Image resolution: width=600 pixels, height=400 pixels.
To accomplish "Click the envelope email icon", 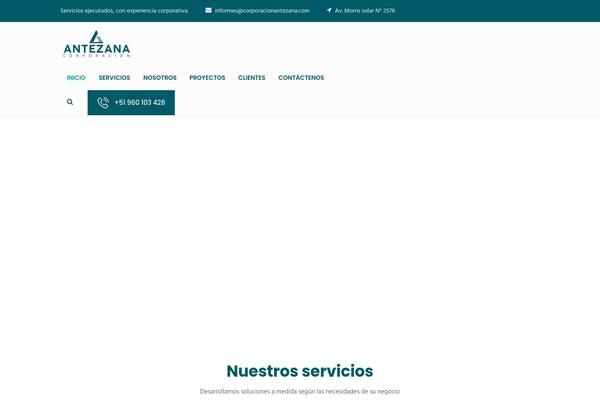I will pyautogui.click(x=208, y=10).
